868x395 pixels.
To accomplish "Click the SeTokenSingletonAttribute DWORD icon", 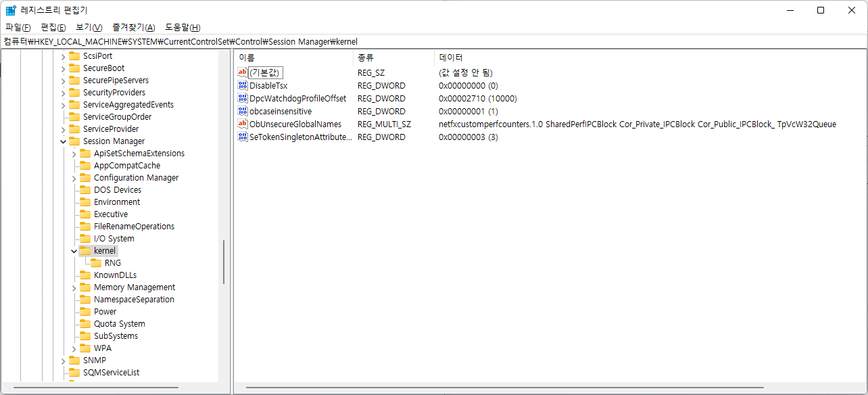I will (x=243, y=137).
